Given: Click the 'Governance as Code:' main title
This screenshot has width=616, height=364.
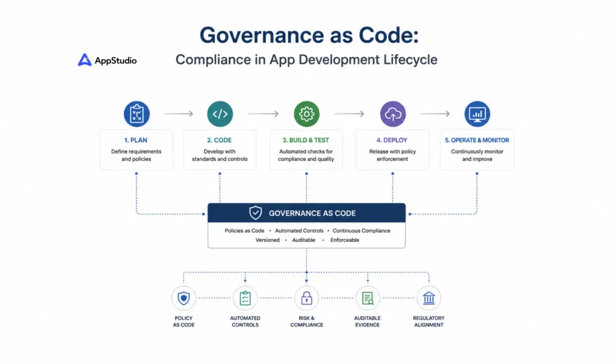Looking at the screenshot, I should click(309, 35).
